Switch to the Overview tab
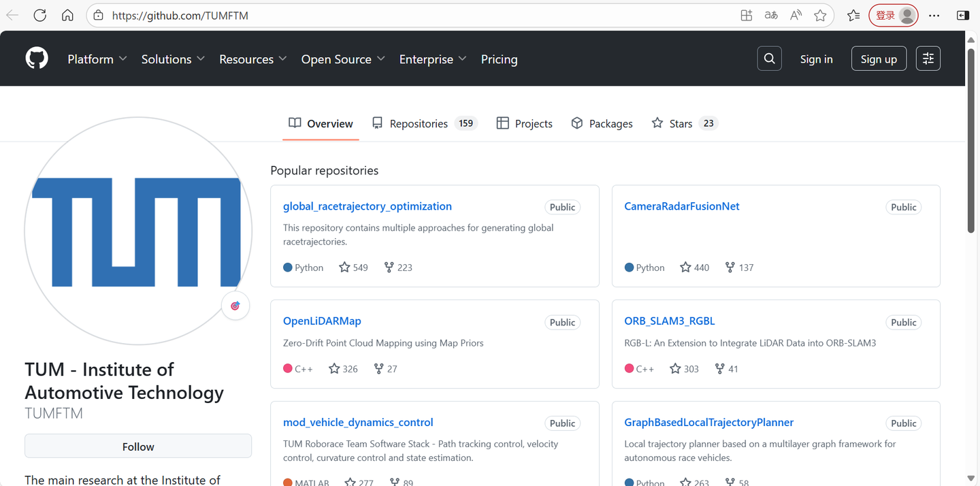980x486 pixels. (x=321, y=123)
